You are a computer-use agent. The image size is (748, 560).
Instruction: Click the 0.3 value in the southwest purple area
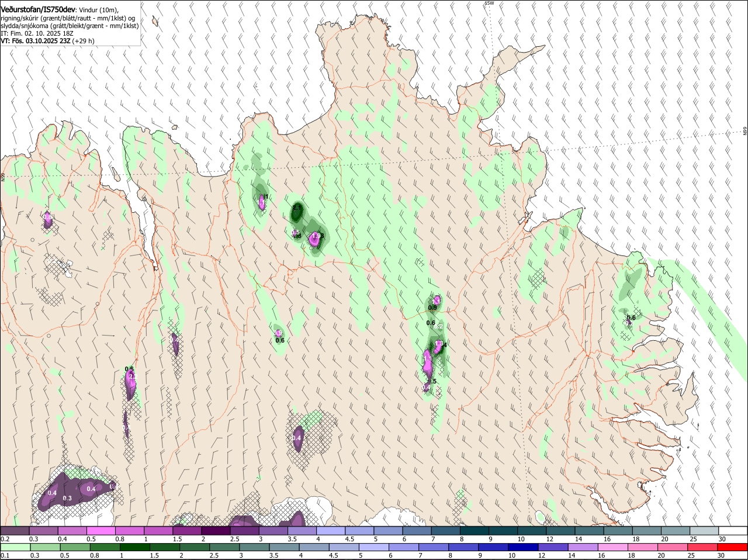click(67, 498)
